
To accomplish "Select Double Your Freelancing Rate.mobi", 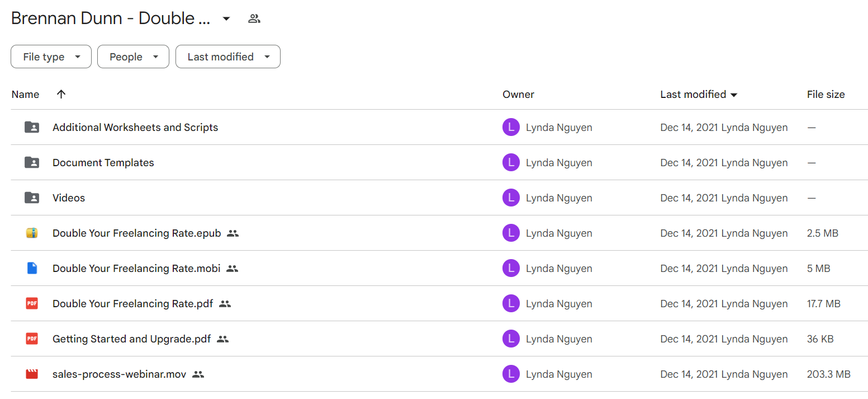I will [x=136, y=268].
